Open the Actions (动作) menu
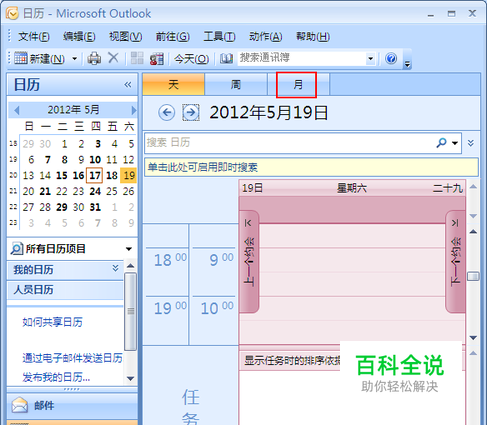 click(266, 36)
